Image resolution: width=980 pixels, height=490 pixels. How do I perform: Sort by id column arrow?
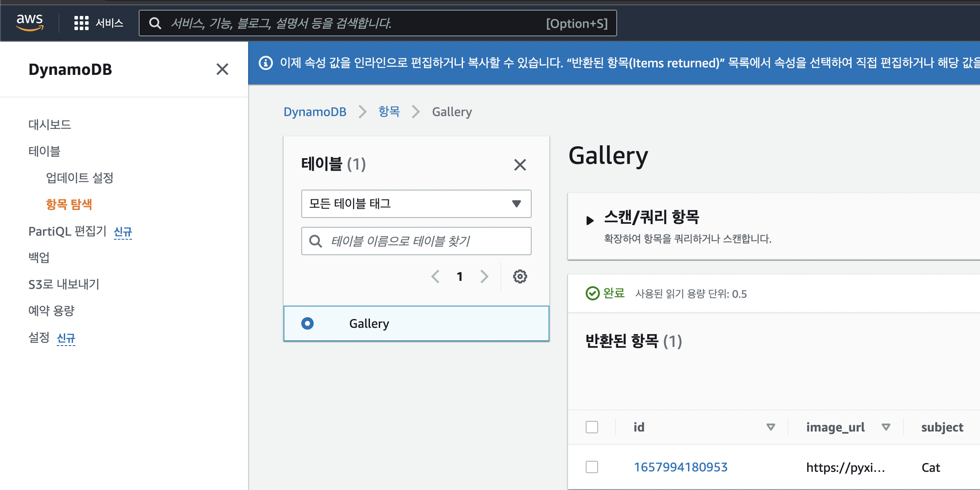pos(770,427)
